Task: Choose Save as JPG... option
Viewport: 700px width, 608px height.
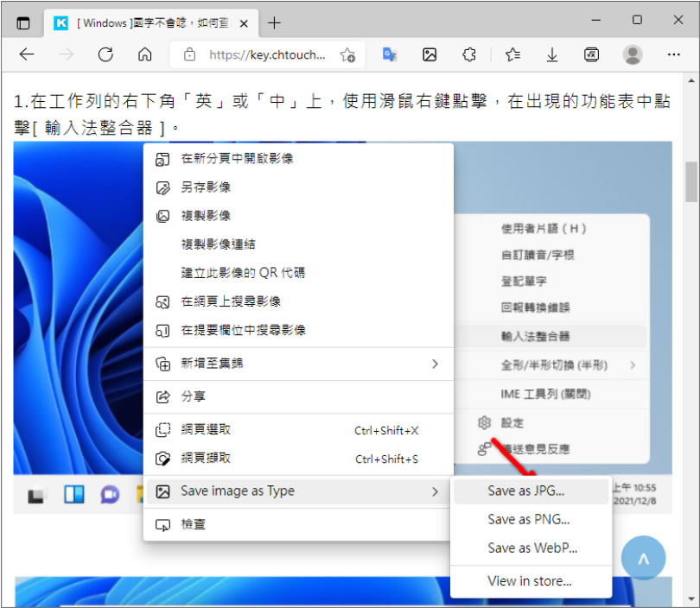Action: 525,491
